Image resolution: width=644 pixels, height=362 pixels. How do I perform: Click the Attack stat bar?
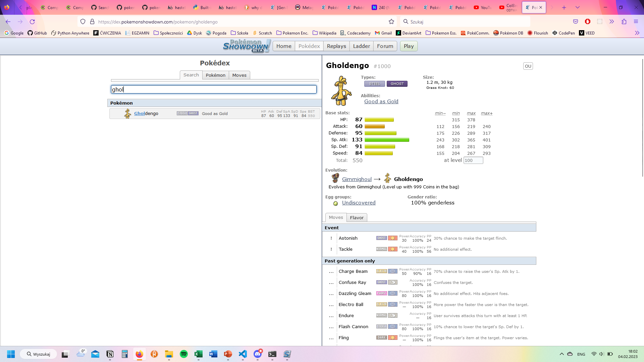pos(375,126)
